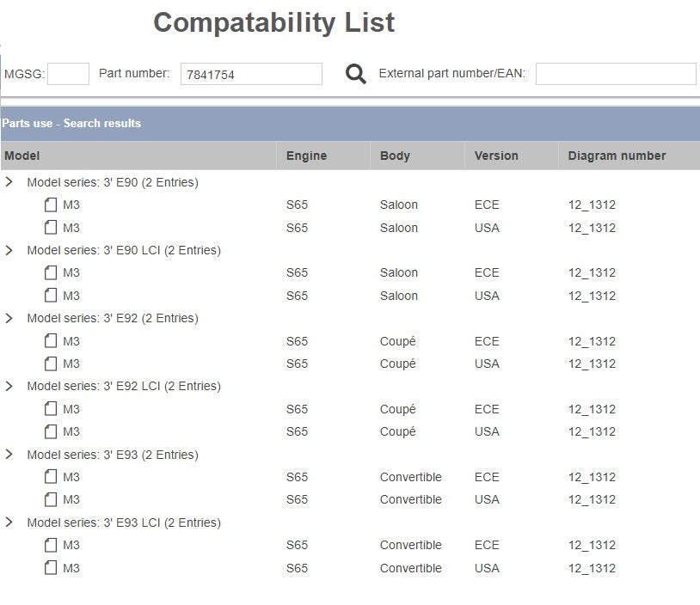700x605 pixels.
Task: Collapse the Model series 3' E90 LCI group
Action: point(9,250)
